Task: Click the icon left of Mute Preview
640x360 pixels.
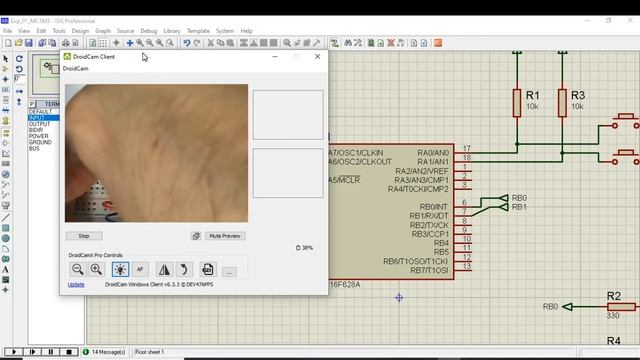Action: point(196,236)
